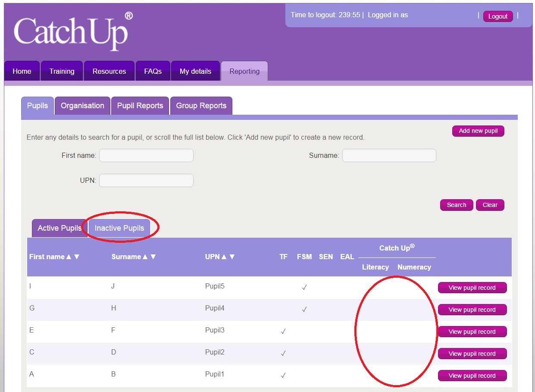The width and height of the screenshot is (535, 392).
Task: Open the Pupil Reports sub-tab
Action: pos(140,106)
